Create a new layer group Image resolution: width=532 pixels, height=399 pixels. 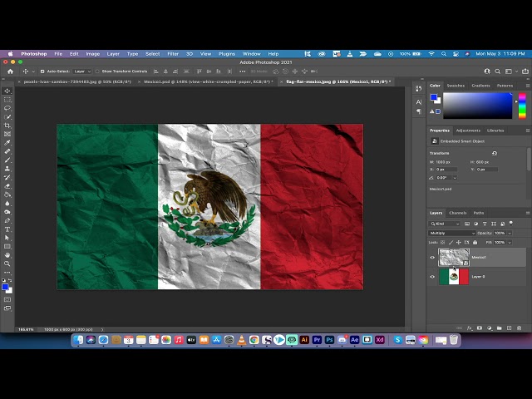click(x=499, y=328)
